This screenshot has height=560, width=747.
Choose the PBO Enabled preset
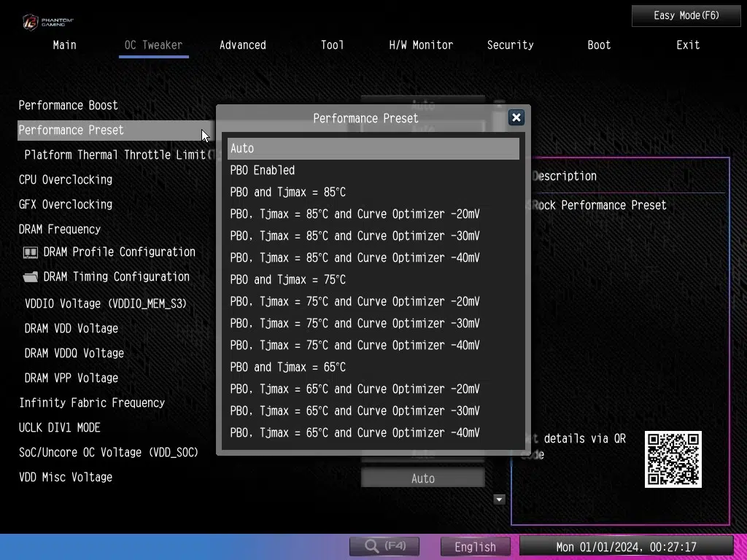(x=263, y=171)
